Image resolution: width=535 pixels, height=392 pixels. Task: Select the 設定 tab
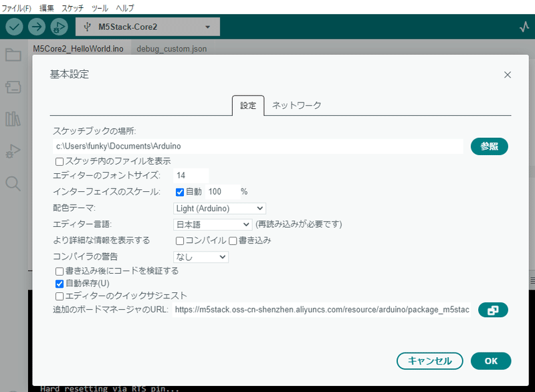tap(248, 106)
